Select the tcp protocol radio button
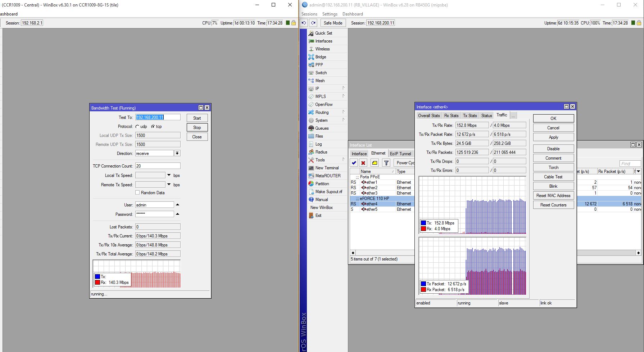This screenshot has height=352, width=644. [x=153, y=126]
